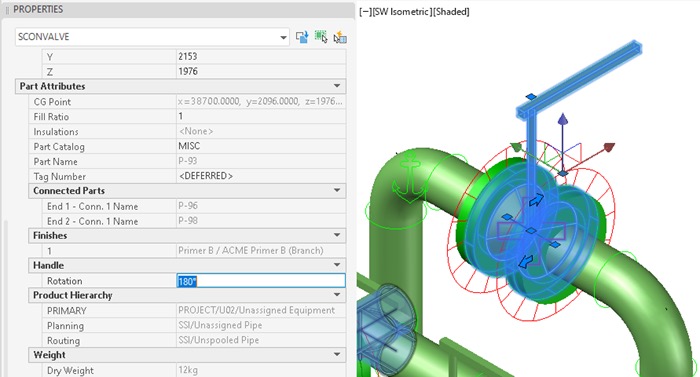Click the green Y-axis gizmo arrow
700x377 pixels.
click(516, 147)
